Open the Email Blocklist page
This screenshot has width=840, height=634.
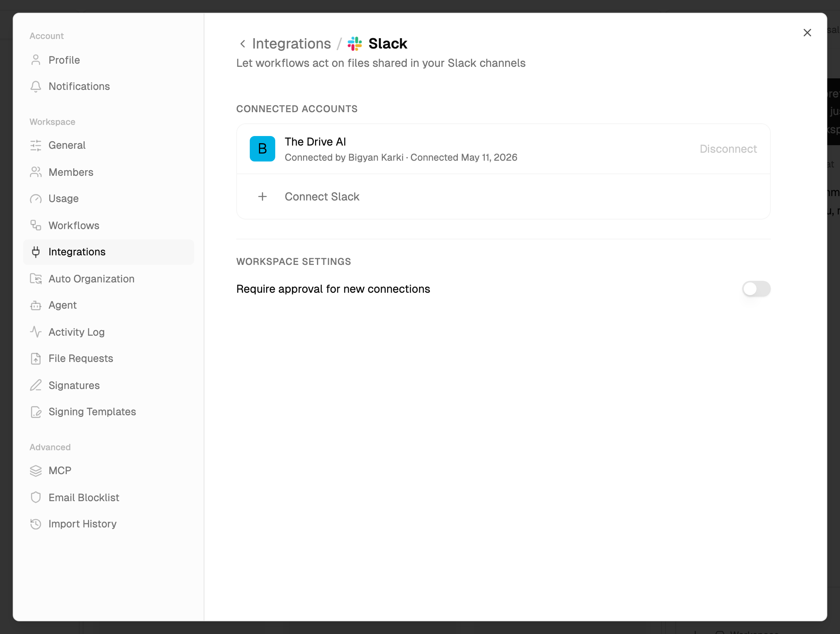[x=108, y=498]
